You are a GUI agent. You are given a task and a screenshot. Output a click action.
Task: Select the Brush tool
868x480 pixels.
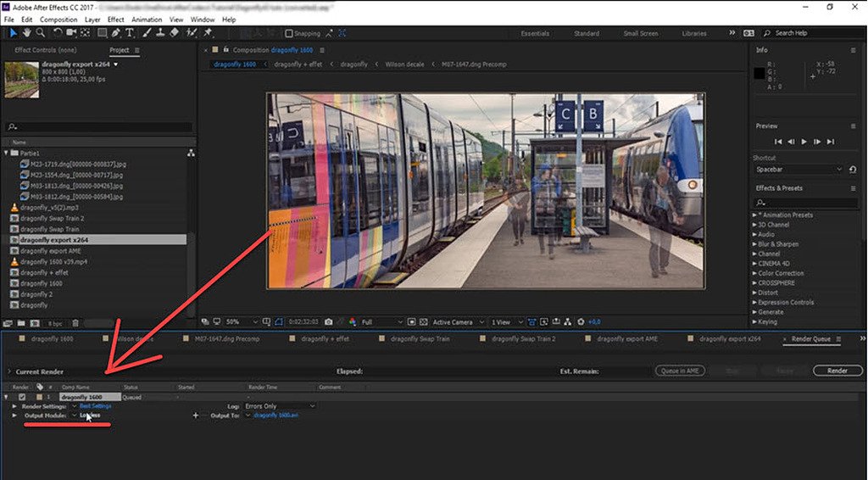tap(147, 33)
